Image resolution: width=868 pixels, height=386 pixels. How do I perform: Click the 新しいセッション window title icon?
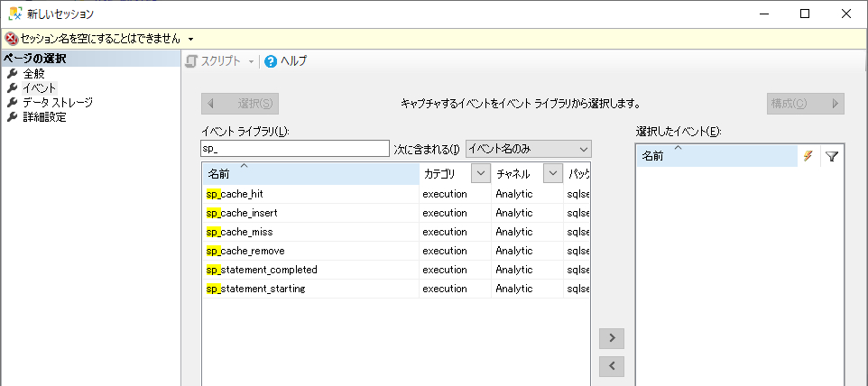[15, 14]
